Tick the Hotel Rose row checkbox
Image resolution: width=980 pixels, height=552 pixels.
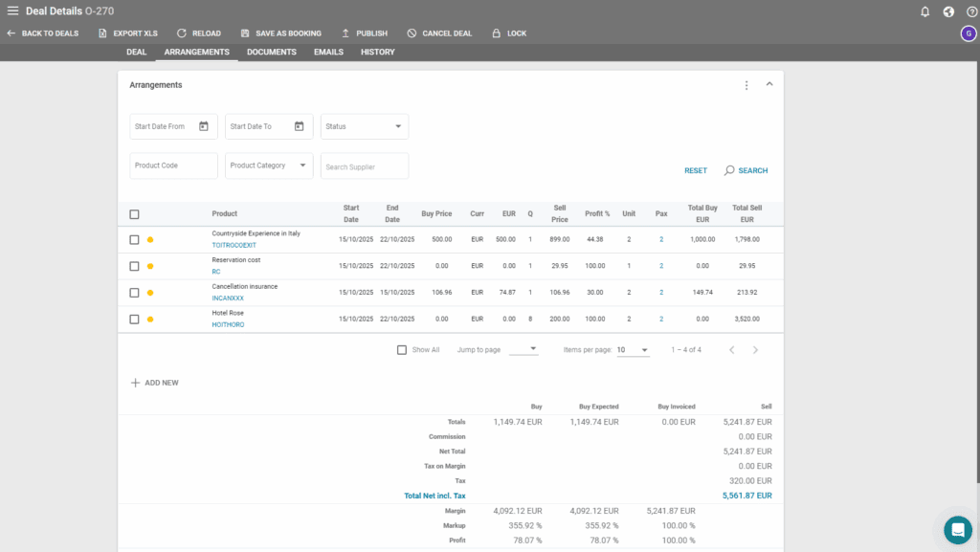pos(135,320)
